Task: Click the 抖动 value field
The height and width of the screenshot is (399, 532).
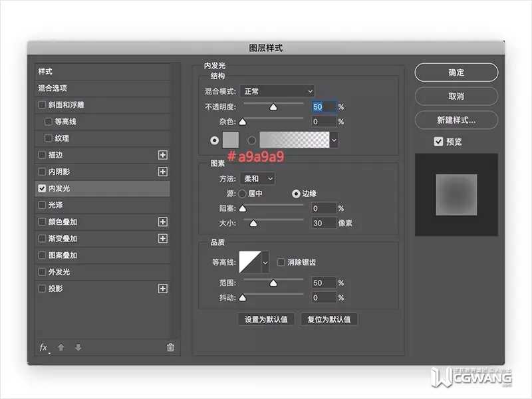Action: [324, 297]
